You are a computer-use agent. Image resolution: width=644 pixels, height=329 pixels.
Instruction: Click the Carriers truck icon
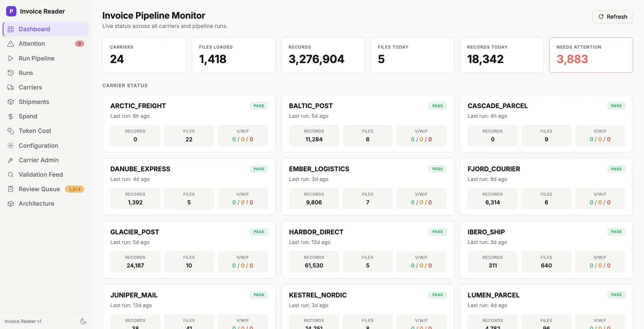coord(11,87)
